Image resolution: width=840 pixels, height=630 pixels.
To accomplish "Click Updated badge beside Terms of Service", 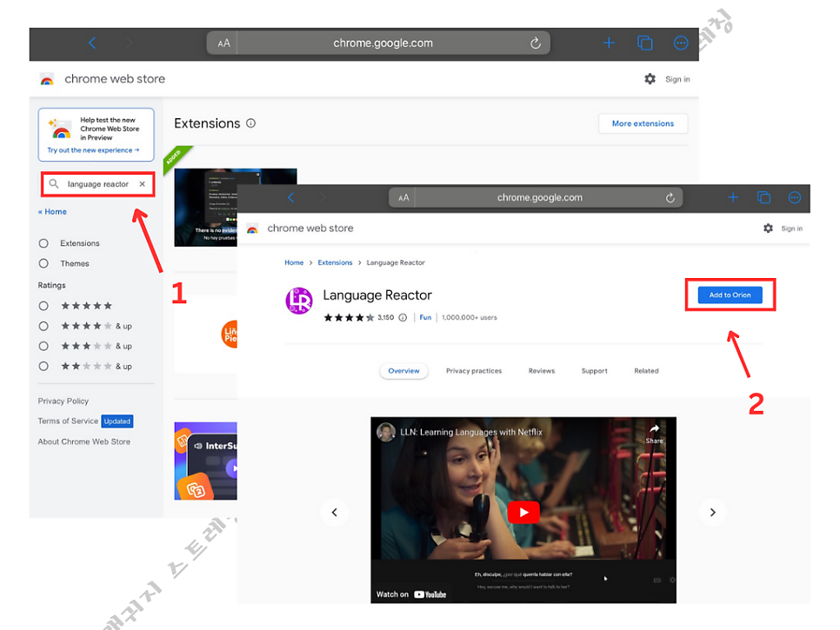I will coord(117,421).
